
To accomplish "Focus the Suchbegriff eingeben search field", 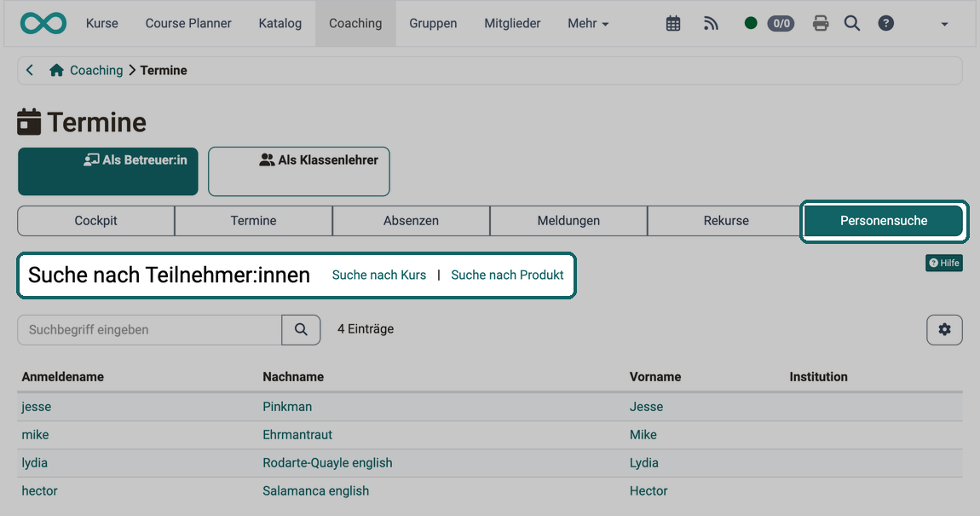I will tap(149, 329).
